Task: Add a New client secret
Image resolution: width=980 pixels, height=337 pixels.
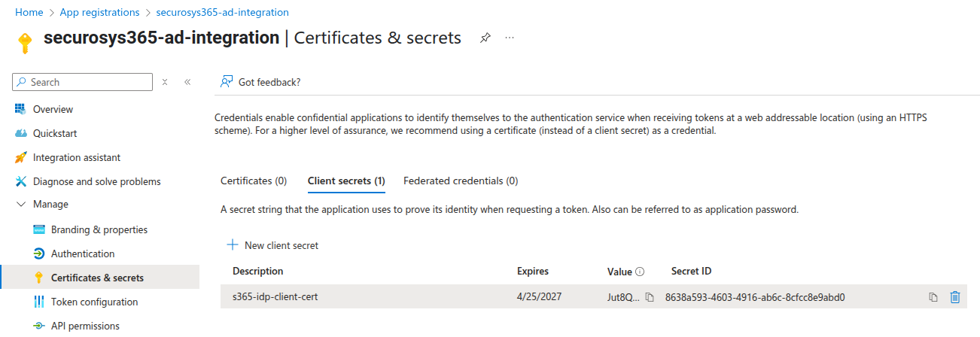Action: (273, 245)
